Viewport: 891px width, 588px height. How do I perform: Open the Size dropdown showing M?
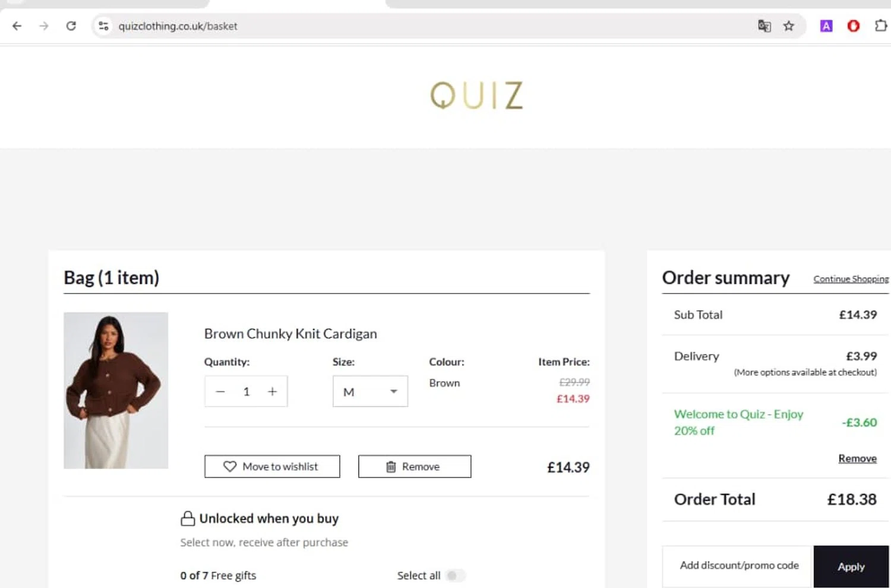370,391
